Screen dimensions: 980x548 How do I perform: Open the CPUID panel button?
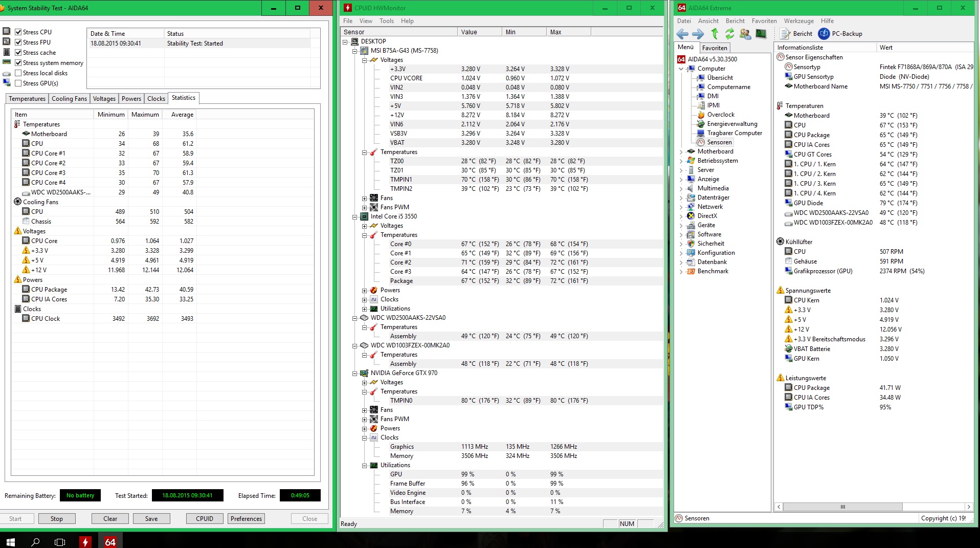pos(205,519)
